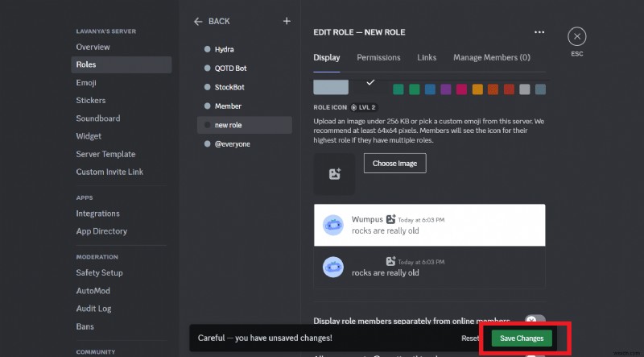Select the Member role

pos(245,106)
